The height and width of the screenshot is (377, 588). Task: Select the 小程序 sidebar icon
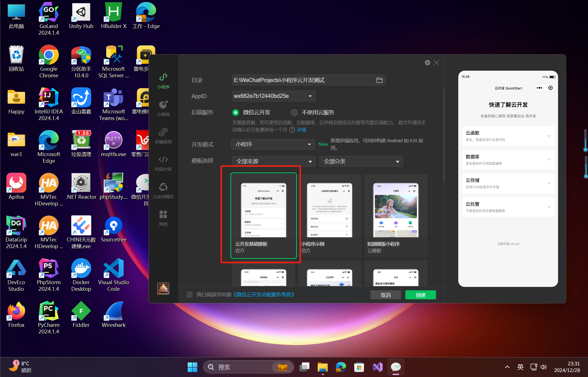(x=163, y=80)
